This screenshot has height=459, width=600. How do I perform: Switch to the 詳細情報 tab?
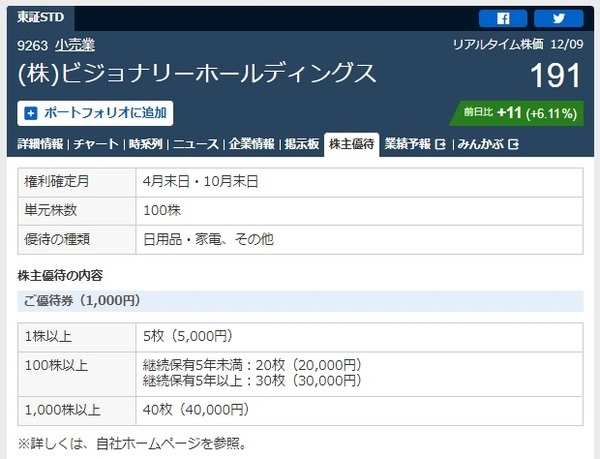[40, 144]
